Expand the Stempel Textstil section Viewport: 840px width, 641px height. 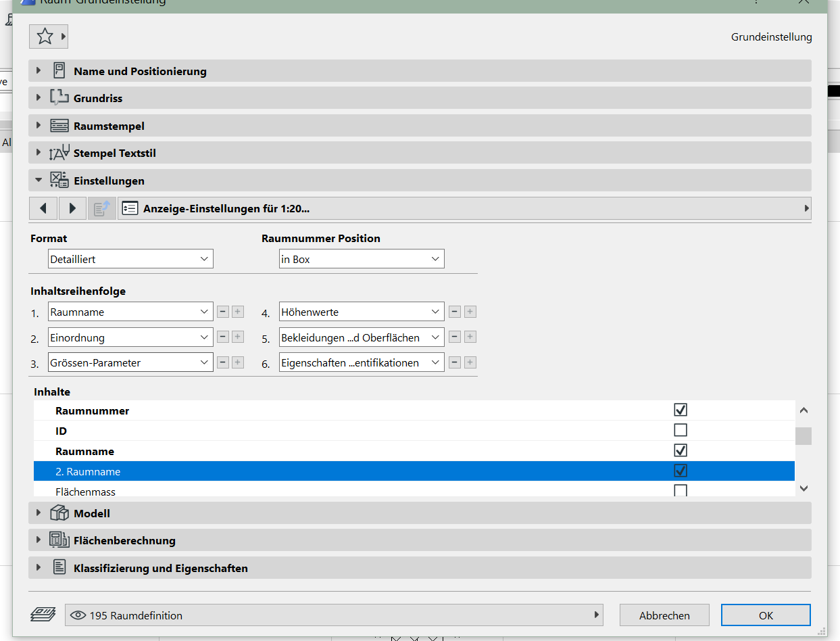tap(39, 153)
